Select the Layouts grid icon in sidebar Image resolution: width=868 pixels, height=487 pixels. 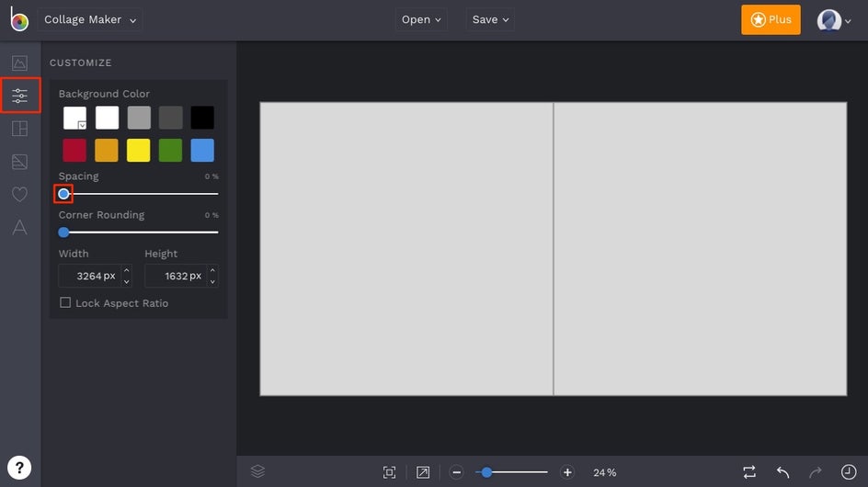tap(19, 129)
